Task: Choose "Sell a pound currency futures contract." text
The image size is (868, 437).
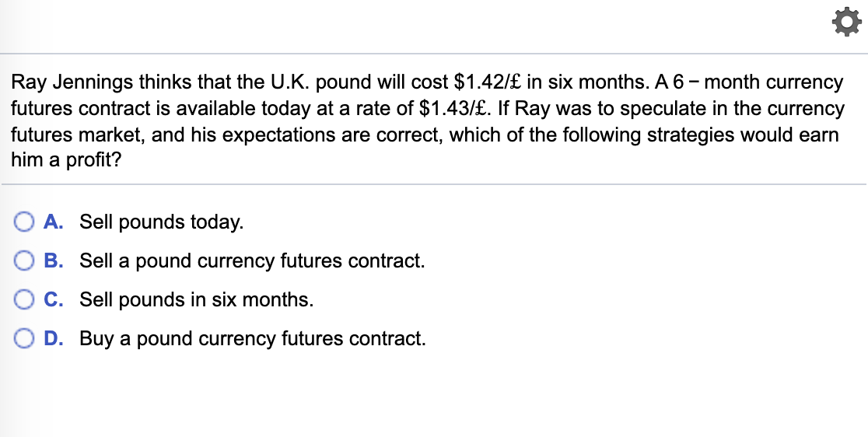Action: coord(252,261)
